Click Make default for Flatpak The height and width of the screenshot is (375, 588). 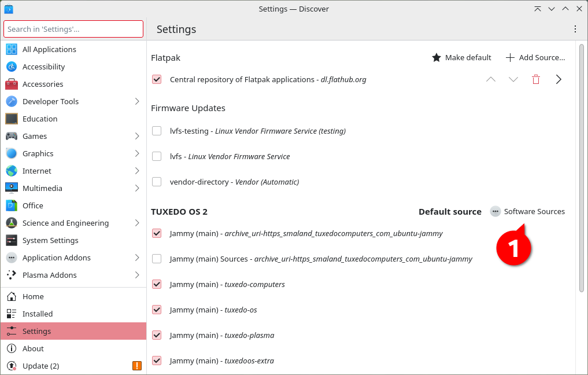pos(461,57)
